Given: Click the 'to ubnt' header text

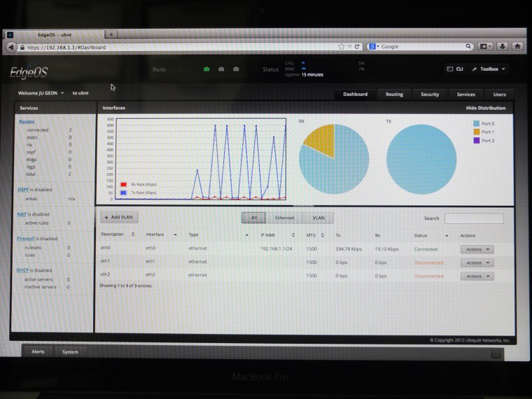Looking at the screenshot, I should pyautogui.click(x=80, y=93).
